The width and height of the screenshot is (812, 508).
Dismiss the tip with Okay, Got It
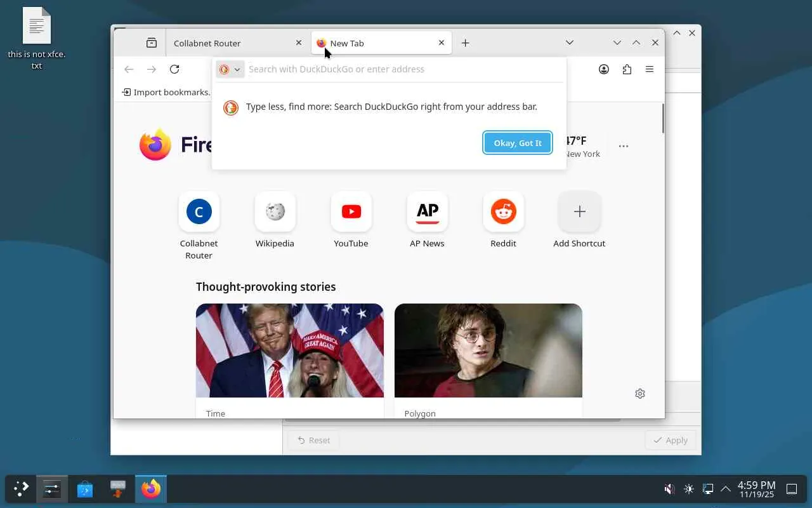pos(518,143)
